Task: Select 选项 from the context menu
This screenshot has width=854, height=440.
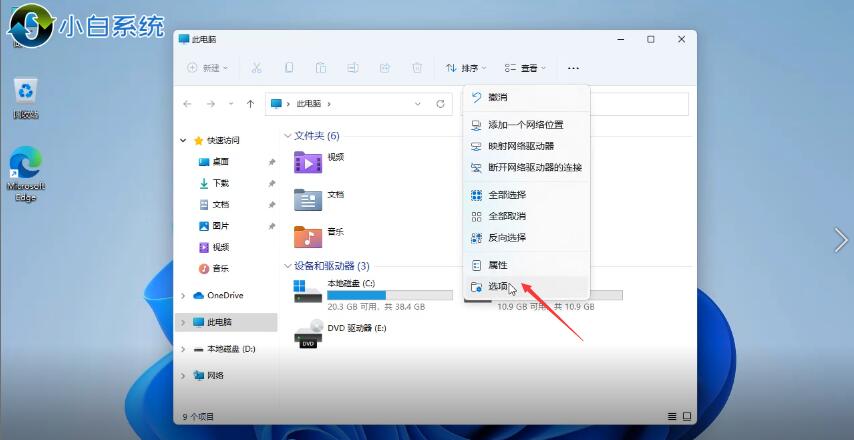Action: (x=497, y=286)
